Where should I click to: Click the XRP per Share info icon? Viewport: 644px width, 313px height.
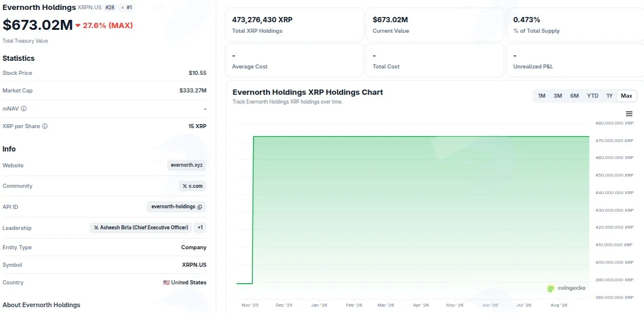point(45,126)
